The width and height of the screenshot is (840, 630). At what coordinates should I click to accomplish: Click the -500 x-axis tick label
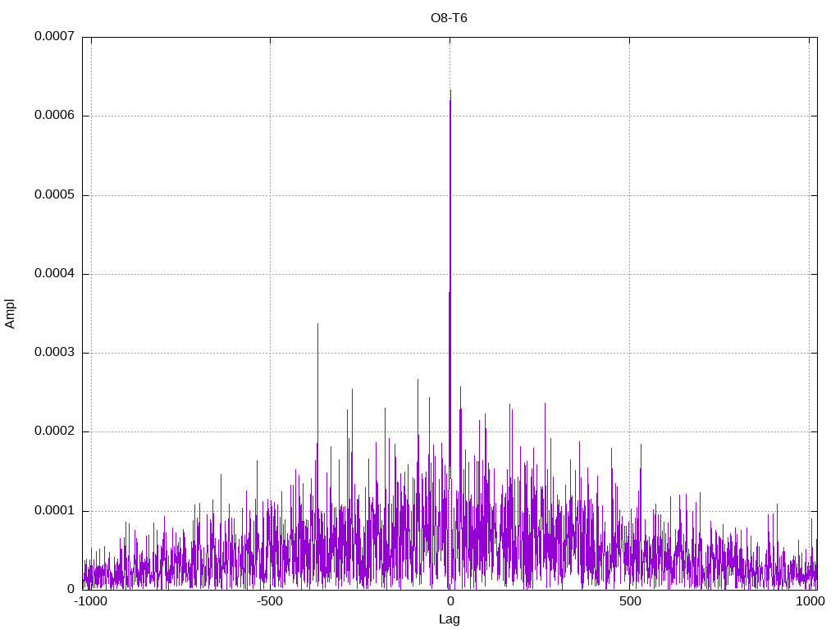270,601
